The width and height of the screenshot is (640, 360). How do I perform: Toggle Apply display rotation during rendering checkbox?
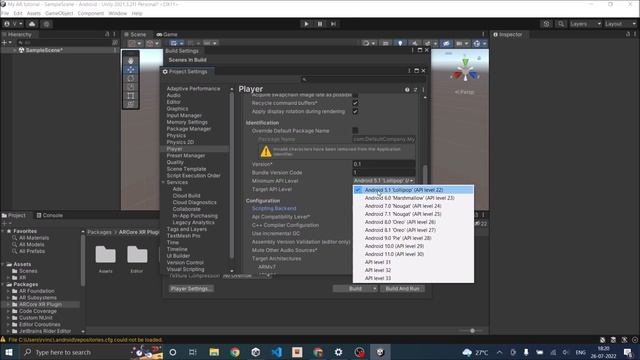355,111
